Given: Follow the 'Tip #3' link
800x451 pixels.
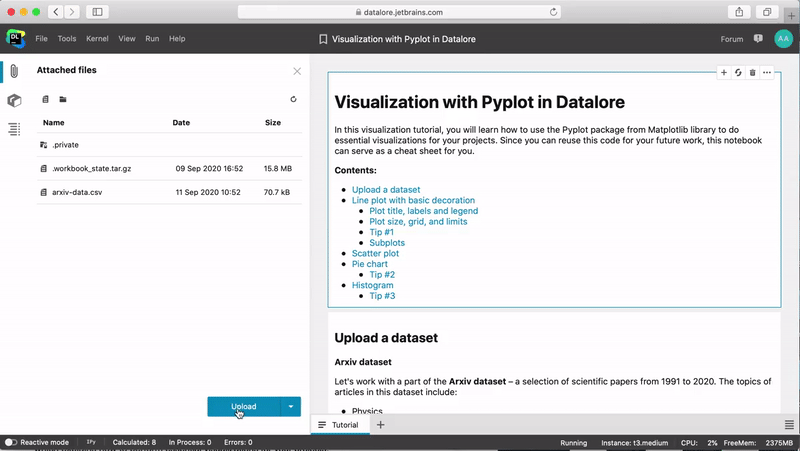Looking at the screenshot, I should click(x=382, y=296).
